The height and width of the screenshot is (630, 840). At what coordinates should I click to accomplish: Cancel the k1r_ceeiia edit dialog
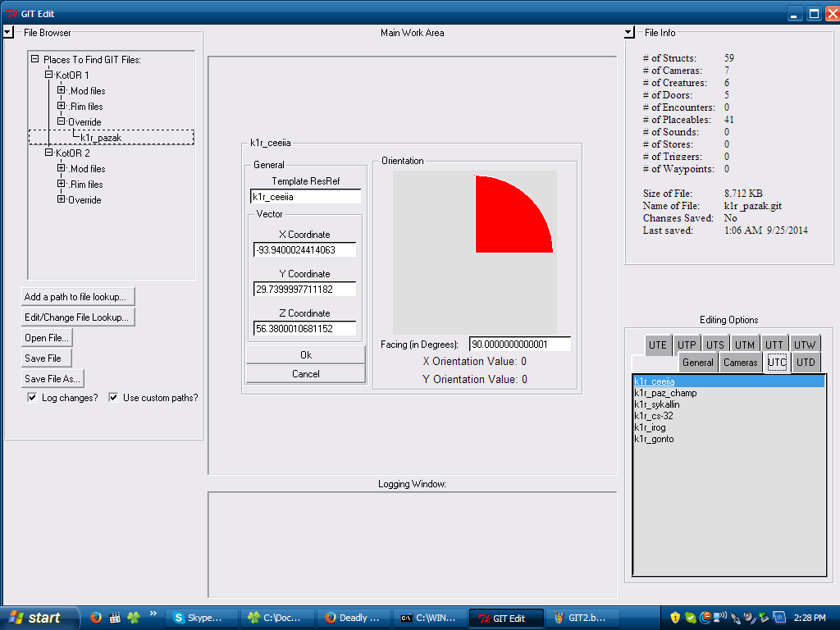306,373
